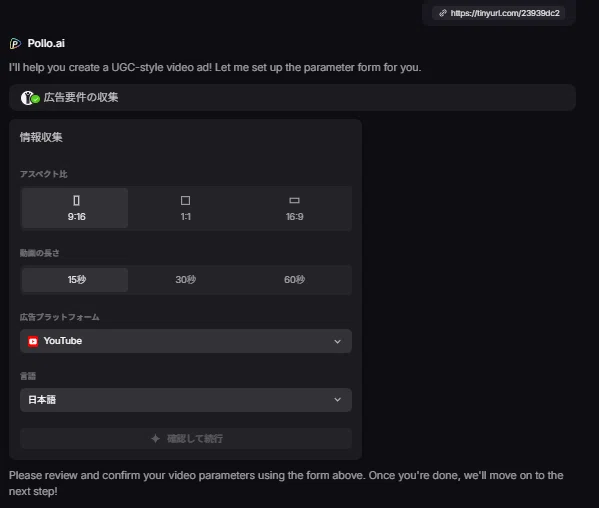Click the landscape 16:9 rectangle icon
Screen dimensions: 599x508
tap(294, 201)
